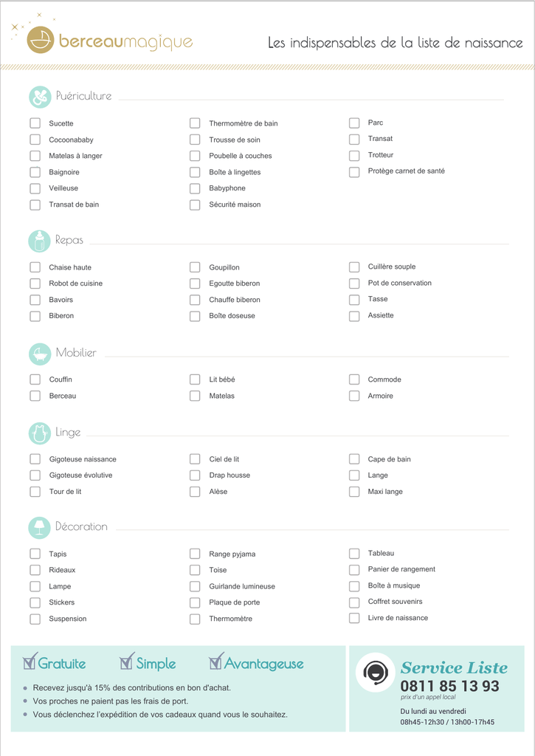Check the Chaise haute box
The height and width of the screenshot is (756, 535).
35,267
